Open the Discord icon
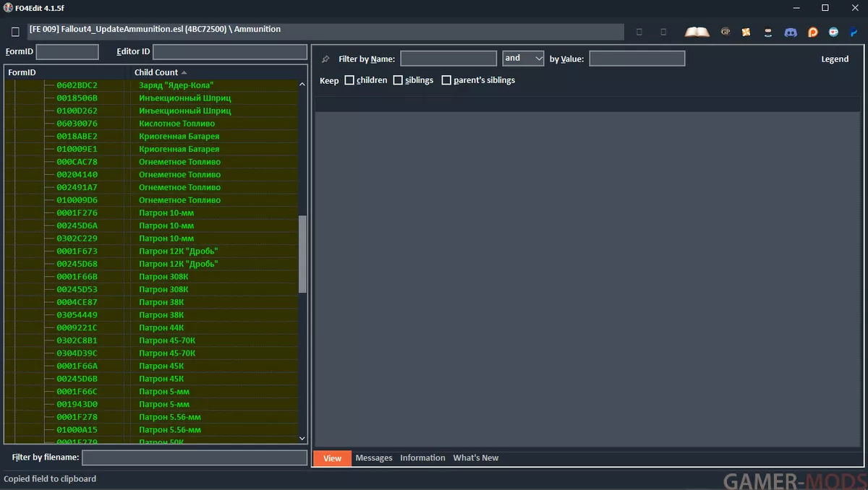 coord(791,32)
